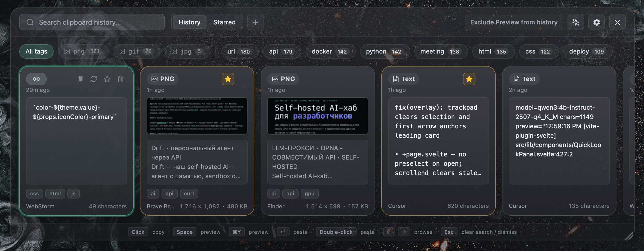Click the copy icon on WebStorm card
The image size is (644, 251).
click(x=80, y=79)
